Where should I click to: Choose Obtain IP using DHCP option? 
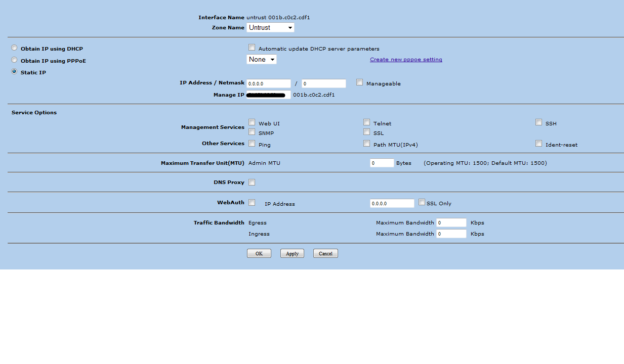pos(14,48)
